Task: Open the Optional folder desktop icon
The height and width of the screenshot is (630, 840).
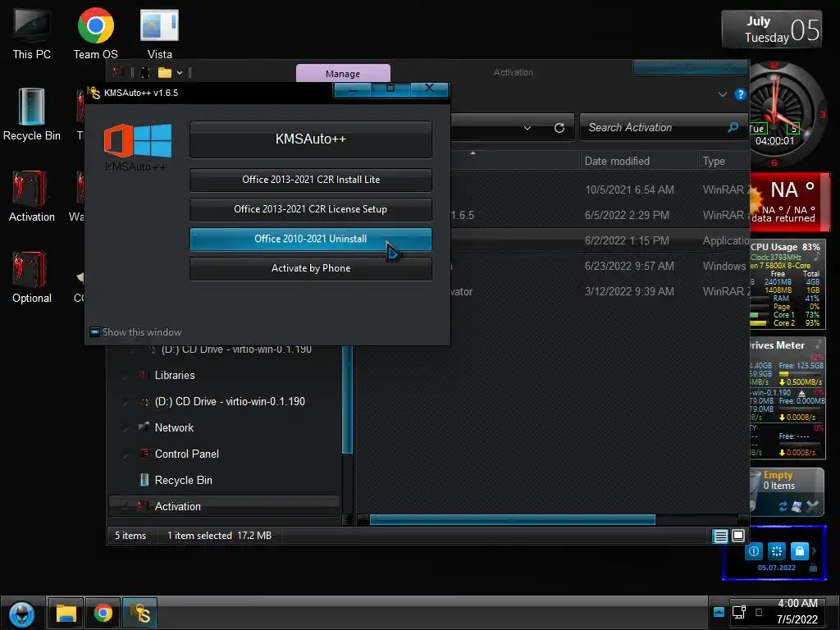Action: 32,277
